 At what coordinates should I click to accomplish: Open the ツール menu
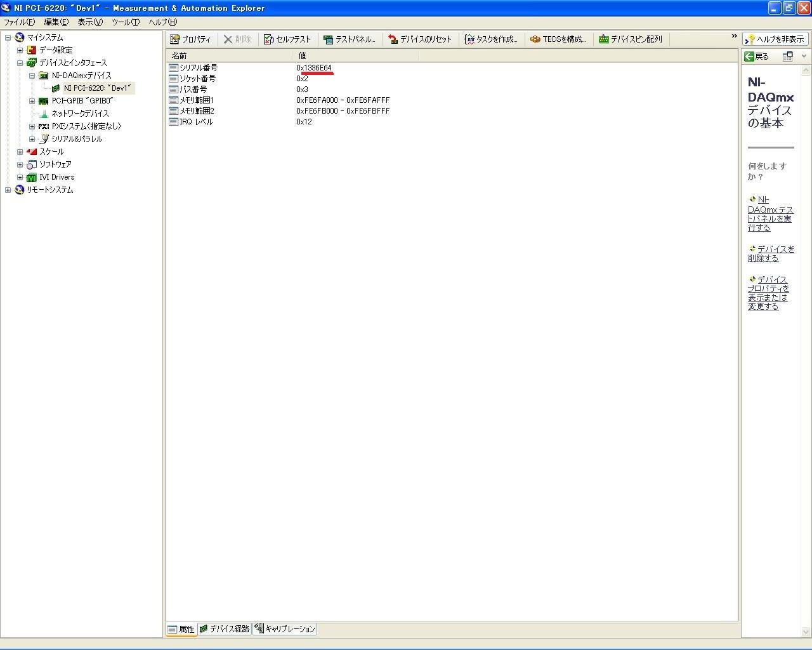[x=125, y=22]
